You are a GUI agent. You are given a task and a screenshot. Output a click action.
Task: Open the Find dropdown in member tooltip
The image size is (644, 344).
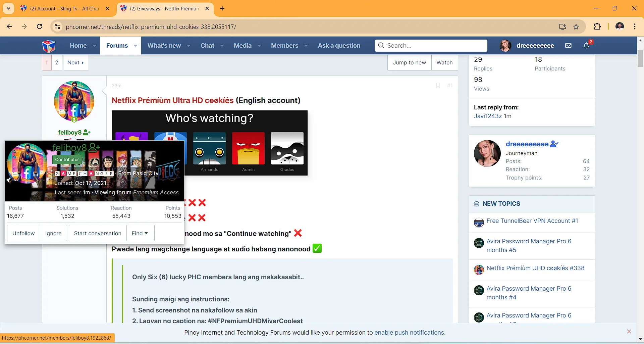140,233
